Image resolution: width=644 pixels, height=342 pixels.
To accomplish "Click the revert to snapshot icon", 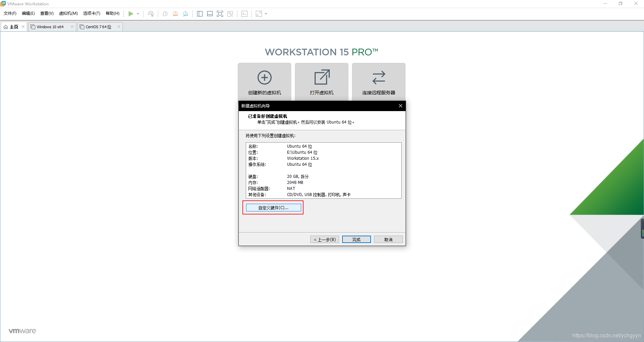I will (x=175, y=14).
